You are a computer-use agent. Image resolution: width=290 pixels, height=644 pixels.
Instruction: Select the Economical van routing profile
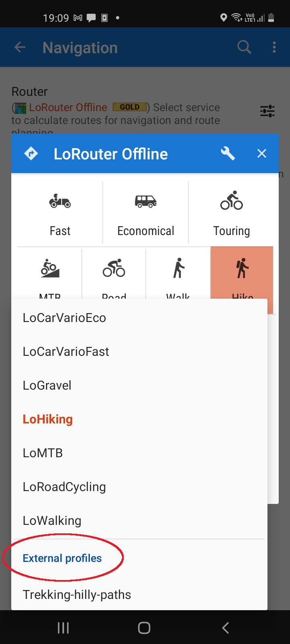(146, 213)
